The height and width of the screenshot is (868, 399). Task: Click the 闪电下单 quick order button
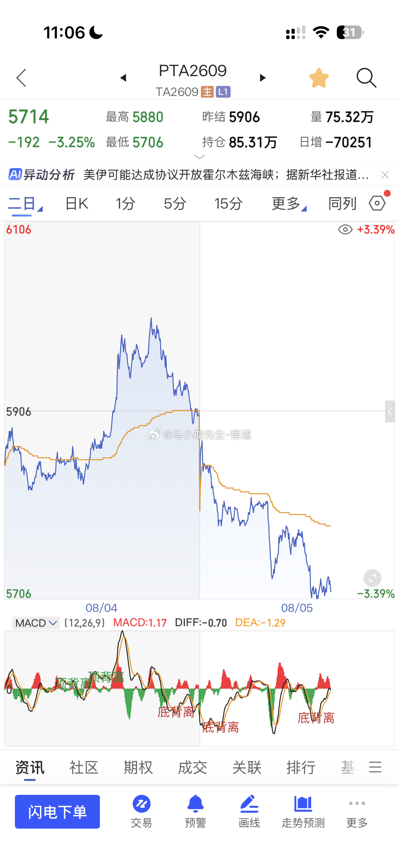[57, 811]
